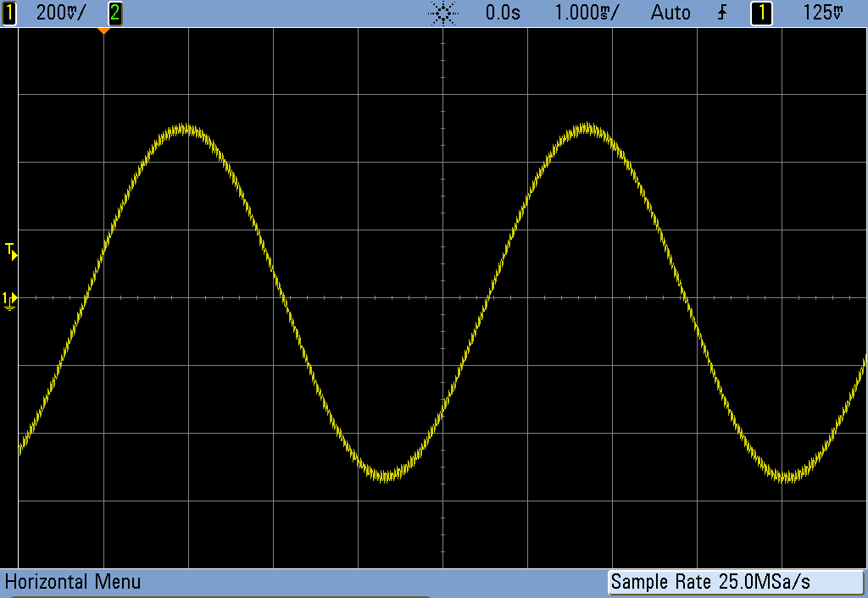Image resolution: width=868 pixels, height=598 pixels.
Task: Click the green channel 2 indicator
Action: 114,12
